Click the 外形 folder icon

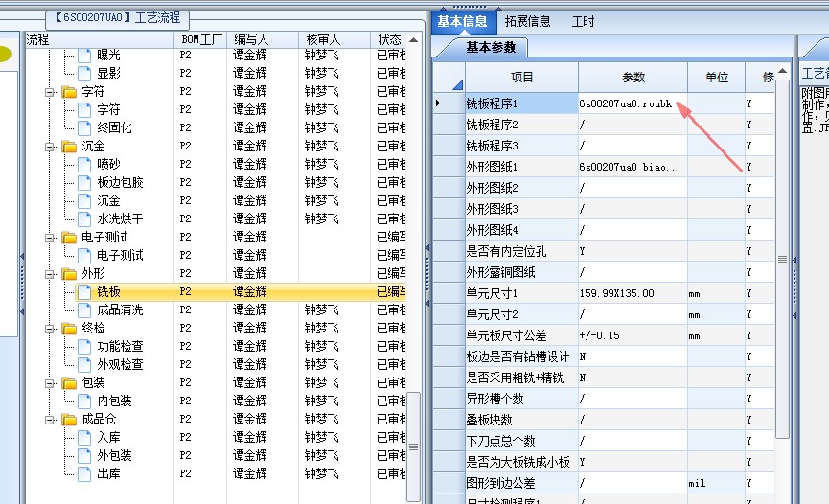[x=69, y=273]
